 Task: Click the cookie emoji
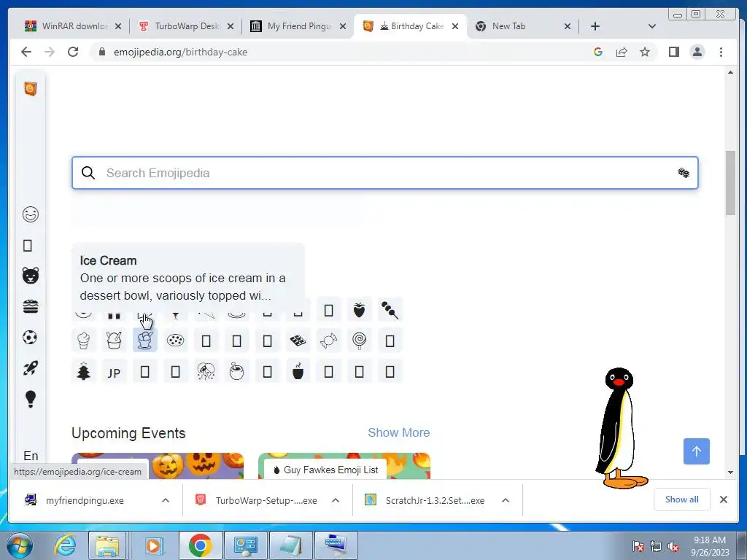pyautogui.click(x=175, y=341)
